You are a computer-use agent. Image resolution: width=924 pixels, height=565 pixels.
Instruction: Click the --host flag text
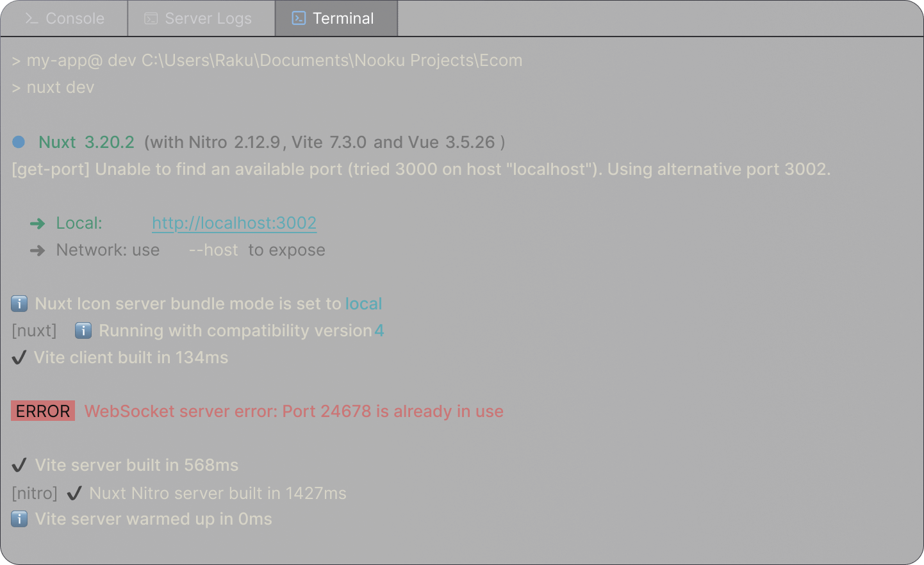click(x=213, y=250)
